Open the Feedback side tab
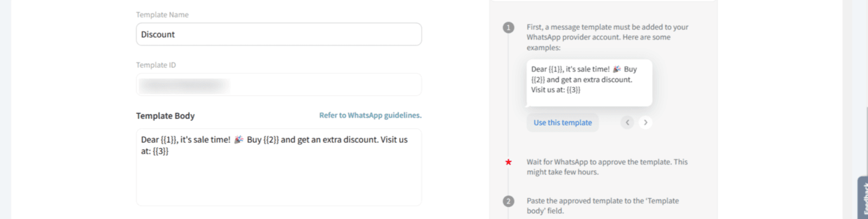Image resolution: width=868 pixels, height=219 pixels. pyautogui.click(x=863, y=199)
